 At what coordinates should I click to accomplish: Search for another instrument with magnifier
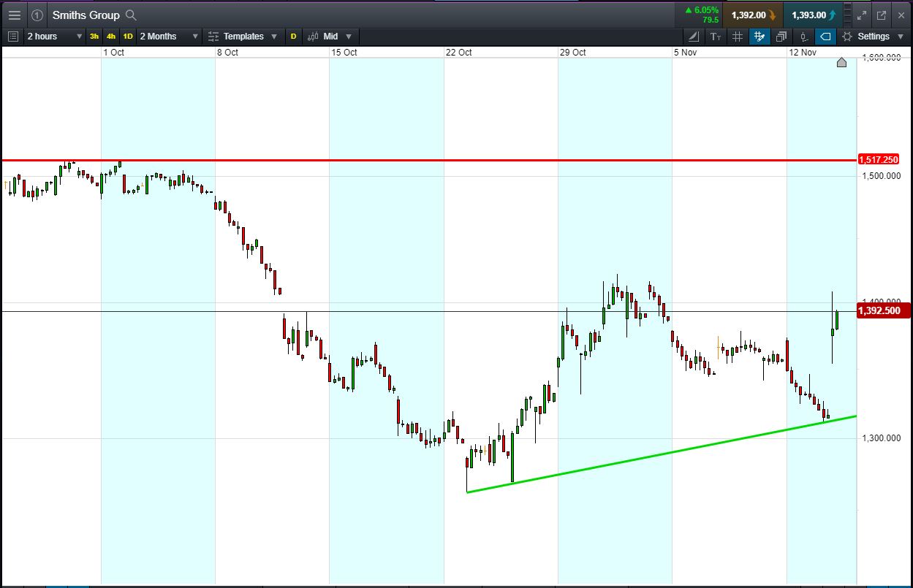(131, 15)
